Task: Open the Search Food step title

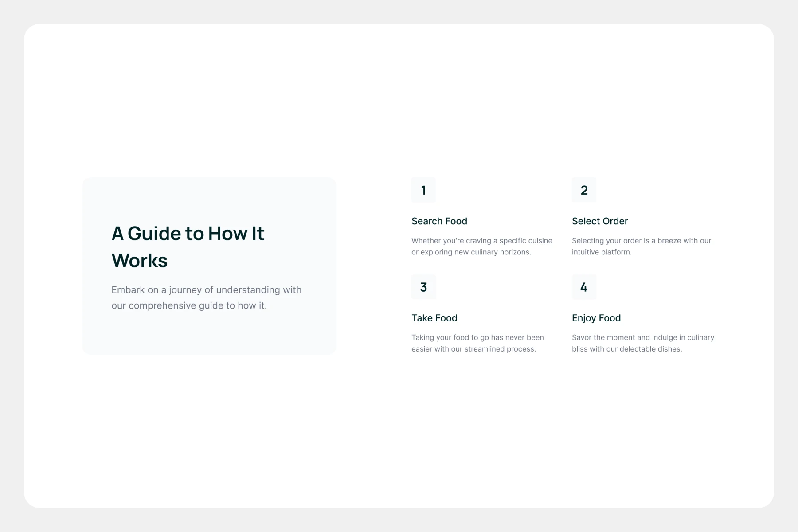Action: 439,221
